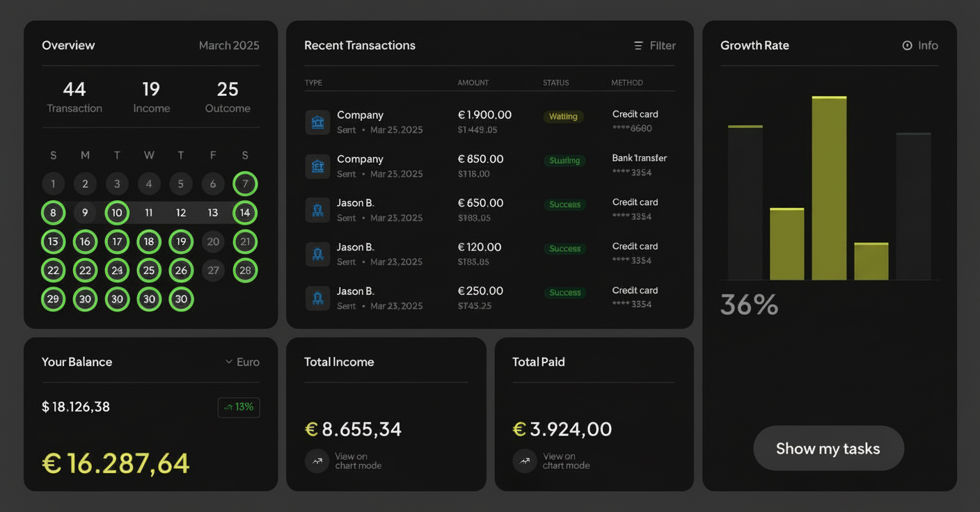Click the person icon beside the €250.00 transaction
Screen dimensions: 980x512
click(x=317, y=298)
